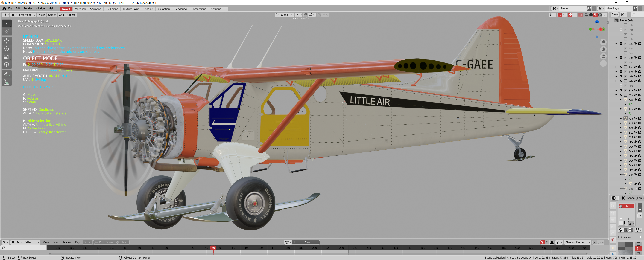Click the pan view hand icon
644x260 pixels.
(x=603, y=49)
